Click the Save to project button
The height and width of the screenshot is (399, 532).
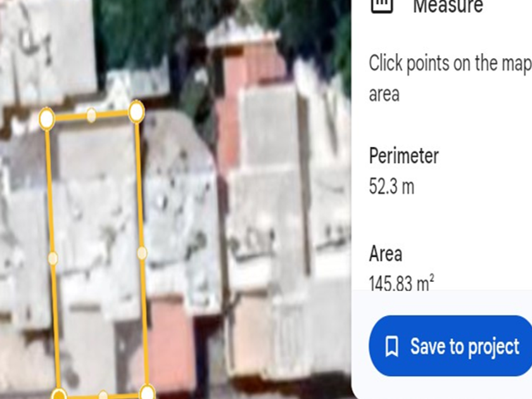click(451, 346)
